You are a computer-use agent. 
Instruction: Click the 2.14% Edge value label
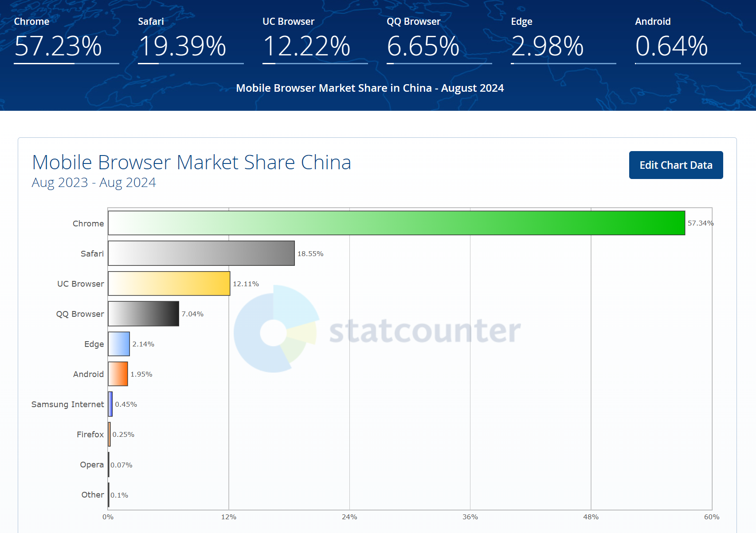click(x=143, y=344)
